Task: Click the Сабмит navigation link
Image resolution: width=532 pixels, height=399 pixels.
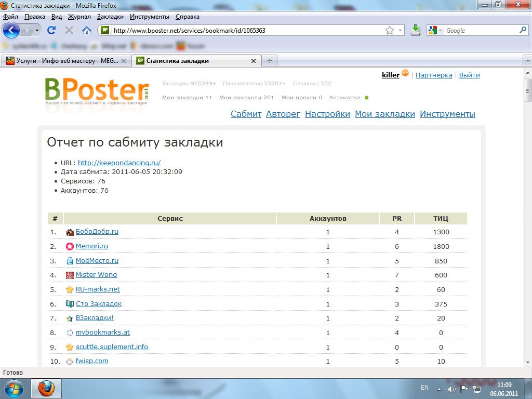Action: point(246,114)
